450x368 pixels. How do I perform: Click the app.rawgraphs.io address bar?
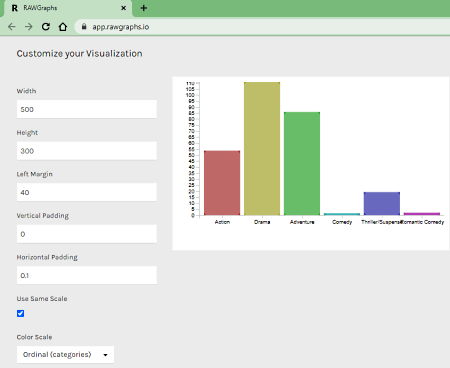point(263,27)
